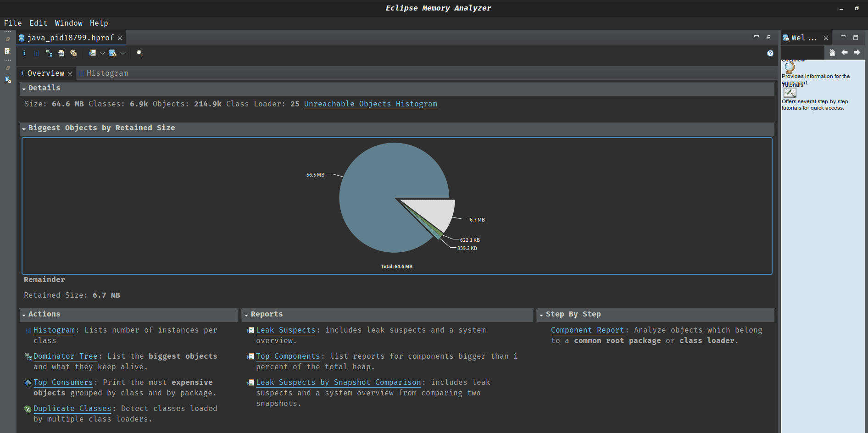868x433 pixels.
Task: Open the File menu
Action: click(13, 23)
